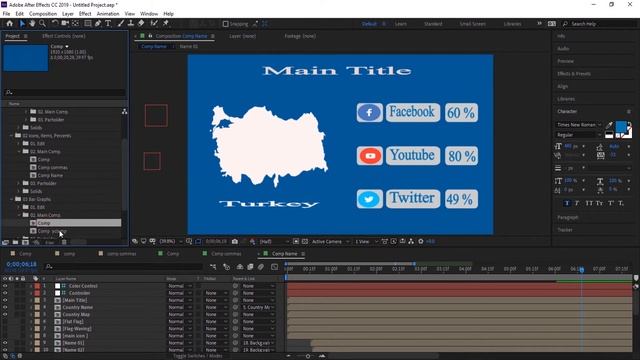Enable the Snapping checkbox

[x=225, y=24]
